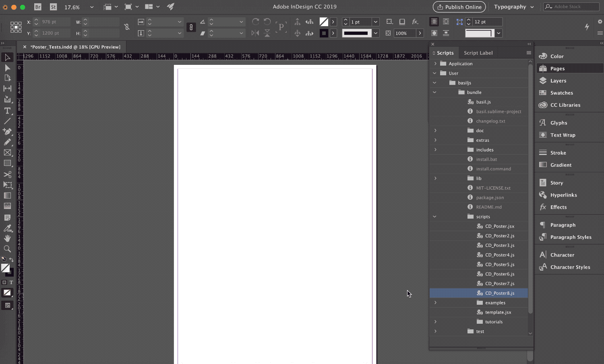The width and height of the screenshot is (604, 364).
Task: Open the fx effects icon in control bar
Action: 415,22
